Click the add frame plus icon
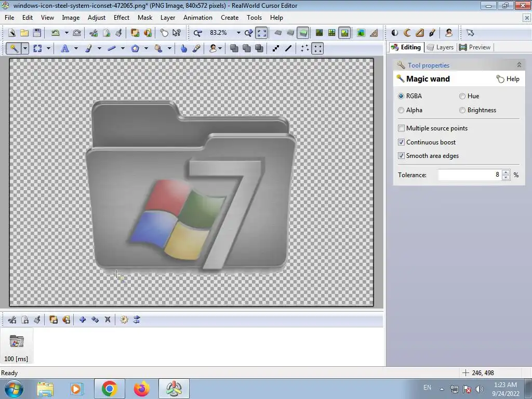Image resolution: width=532 pixels, height=399 pixels. pos(83,320)
